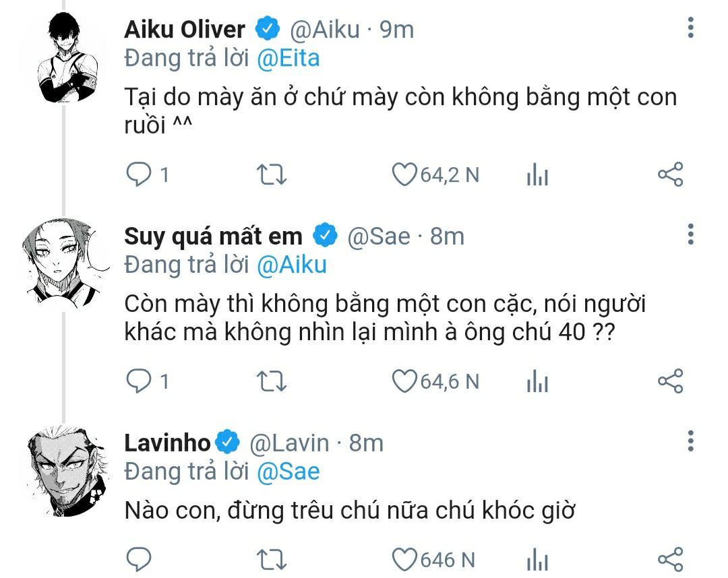
Task: Retweet the @Sae tweet
Action: coord(272,381)
